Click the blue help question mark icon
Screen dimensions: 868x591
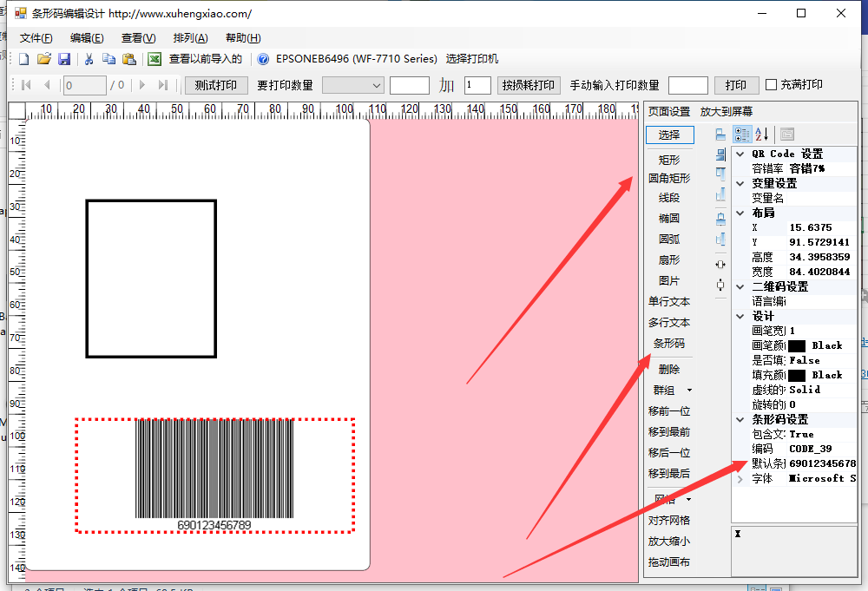click(x=262, y=59)
